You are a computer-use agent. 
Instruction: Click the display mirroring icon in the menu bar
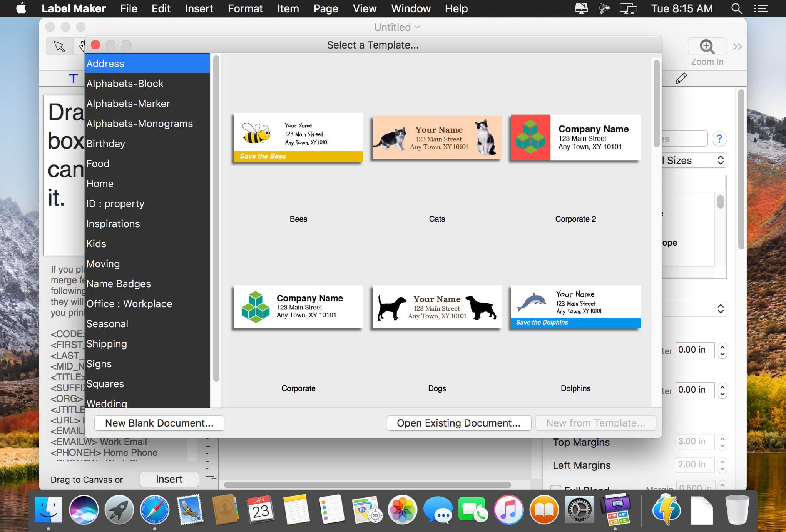[628, 8]
